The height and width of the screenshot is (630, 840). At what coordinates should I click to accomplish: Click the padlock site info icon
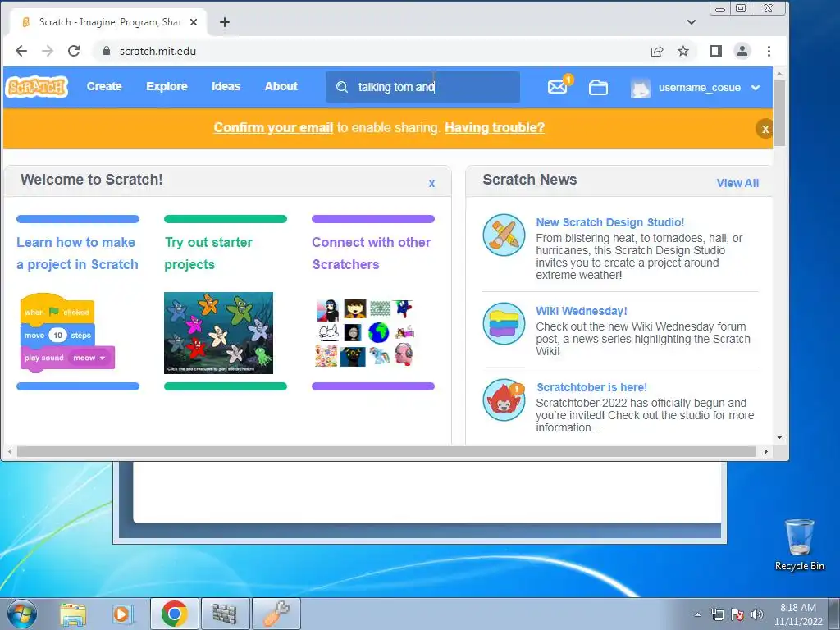click(107, 51)
